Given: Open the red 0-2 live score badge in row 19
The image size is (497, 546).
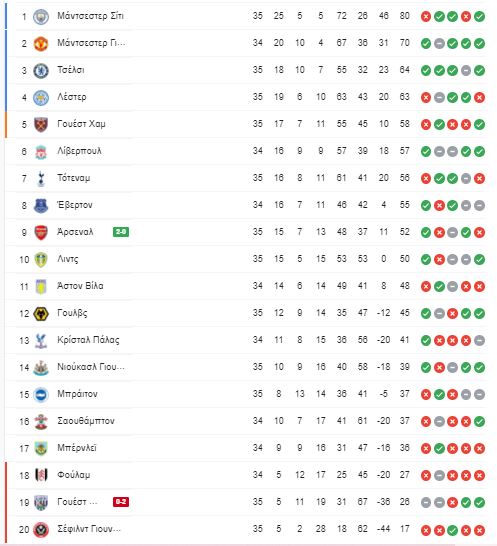Looking at the screenshot, I should [121, 502].
